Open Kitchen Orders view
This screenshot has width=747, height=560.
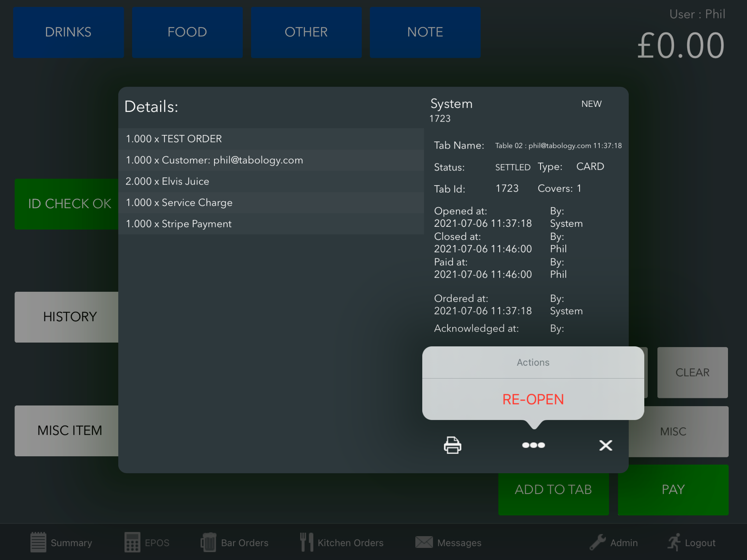[x=342, y=542]
